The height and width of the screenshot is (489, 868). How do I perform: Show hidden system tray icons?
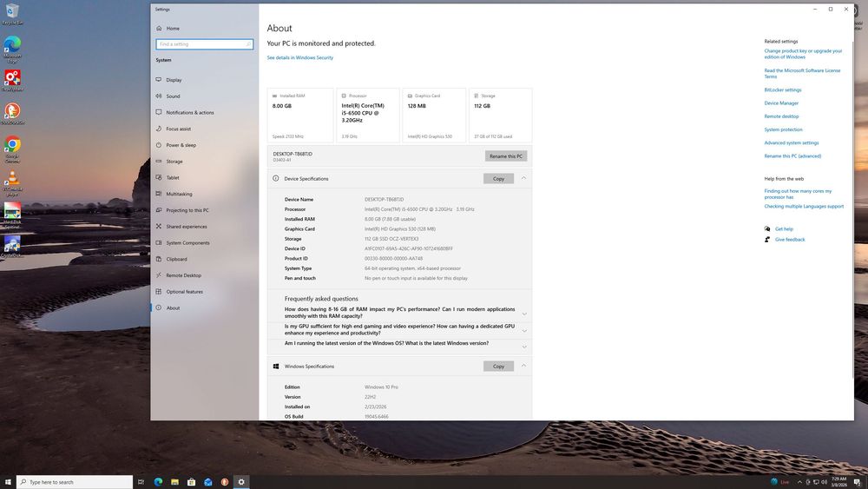[x=799, y=482]
